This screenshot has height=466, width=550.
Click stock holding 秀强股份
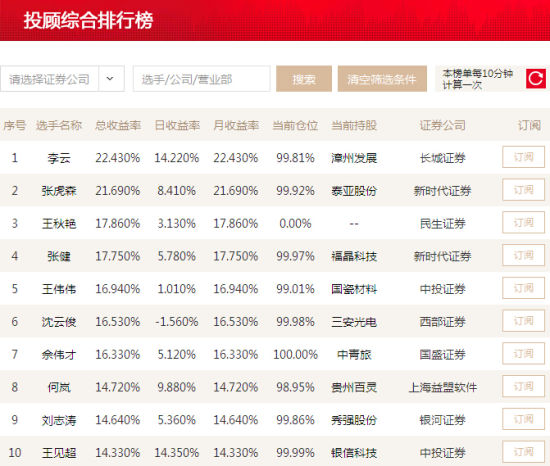tap(354, 420)
